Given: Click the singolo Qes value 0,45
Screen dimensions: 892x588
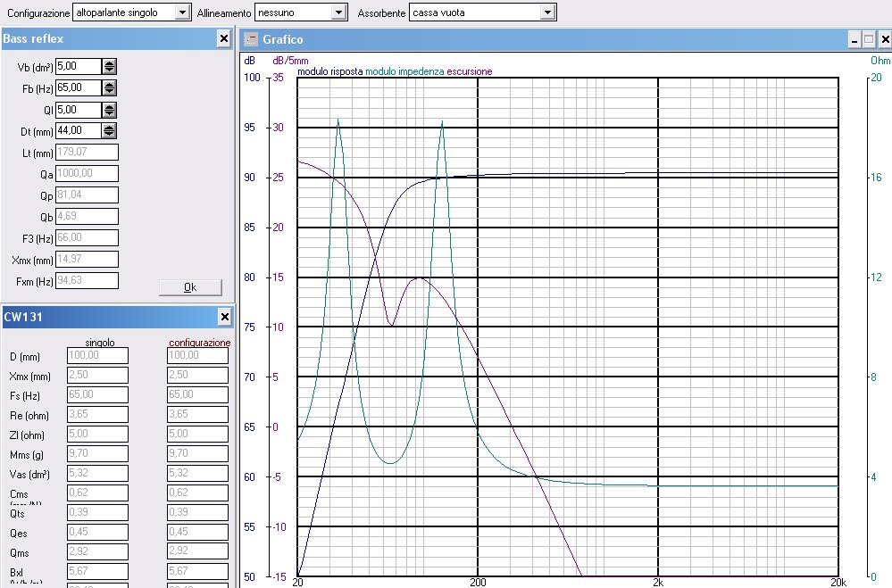Looking at the screenshot, I should click(98, 532).
